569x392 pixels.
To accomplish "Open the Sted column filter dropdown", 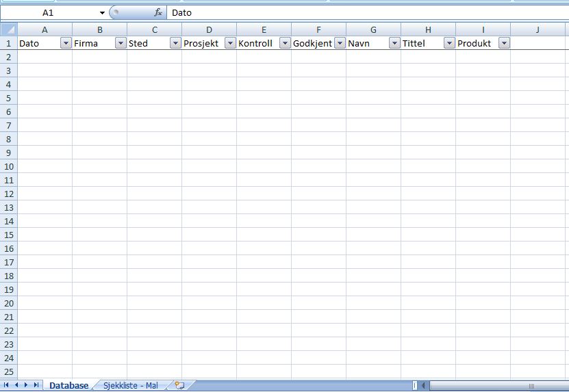I will click(x=175, y=43).
